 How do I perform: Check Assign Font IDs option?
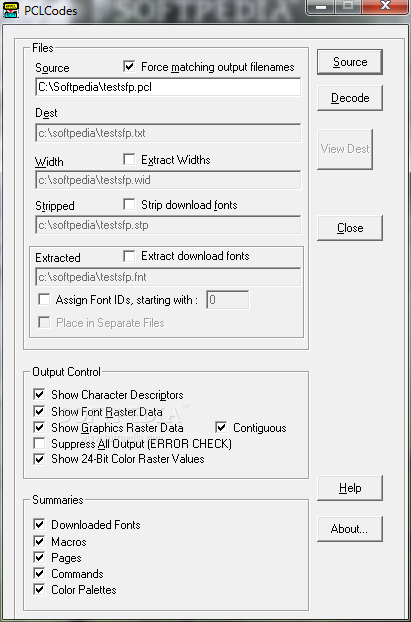point(44,299)
